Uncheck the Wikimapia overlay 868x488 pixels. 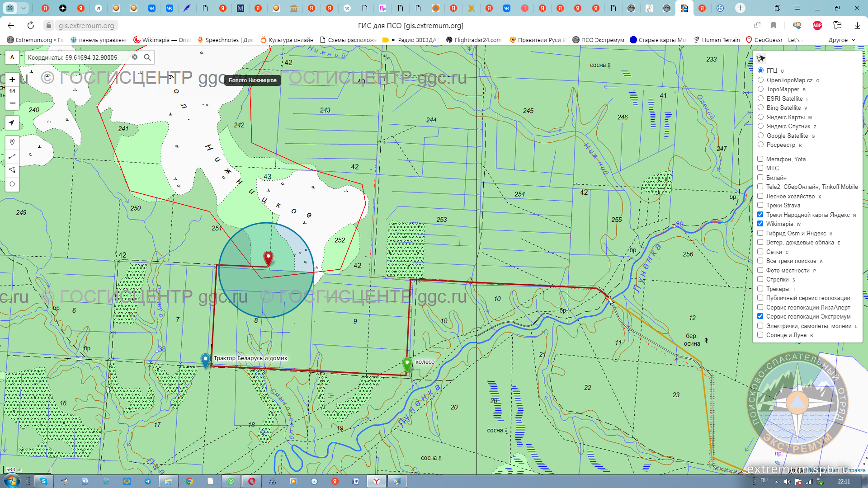[760, 224]
